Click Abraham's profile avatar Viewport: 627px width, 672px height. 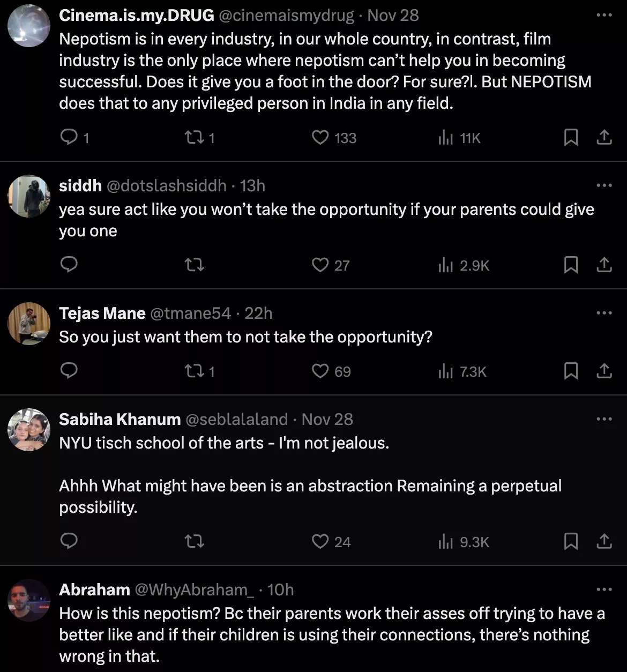click(x=29, y=600)
